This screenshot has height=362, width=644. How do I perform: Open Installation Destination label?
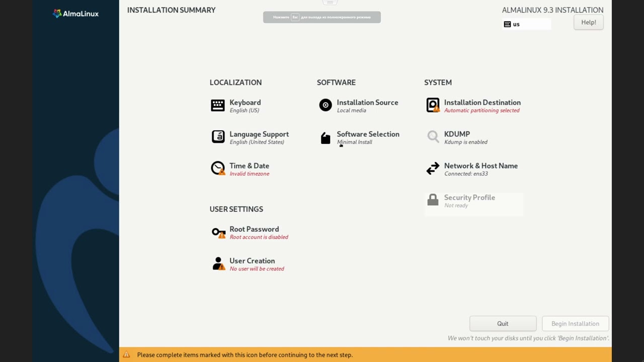click(482, 103)
